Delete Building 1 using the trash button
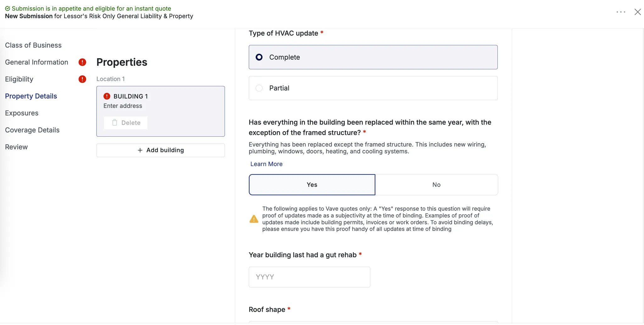 (x=126, y=123)
